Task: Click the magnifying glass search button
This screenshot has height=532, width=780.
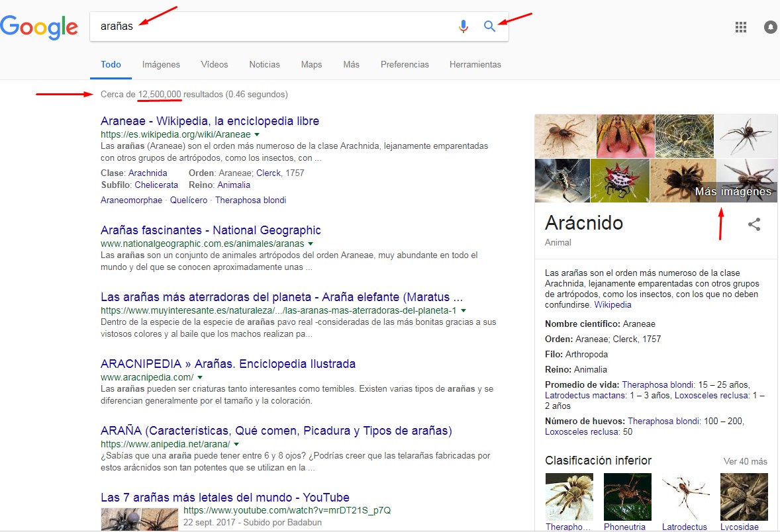Action: coord(489,26)
